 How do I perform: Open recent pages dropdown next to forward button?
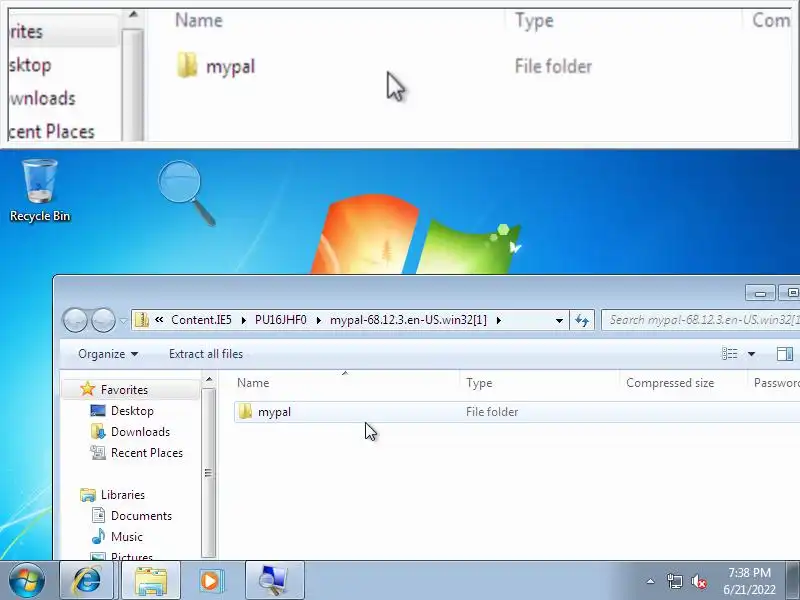tap(123, 321)
